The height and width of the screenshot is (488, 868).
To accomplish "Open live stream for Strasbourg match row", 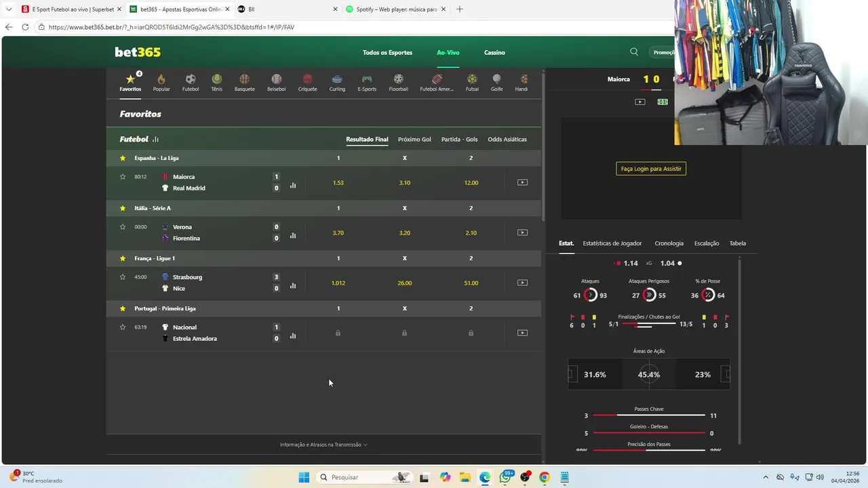I will (522, 283).
